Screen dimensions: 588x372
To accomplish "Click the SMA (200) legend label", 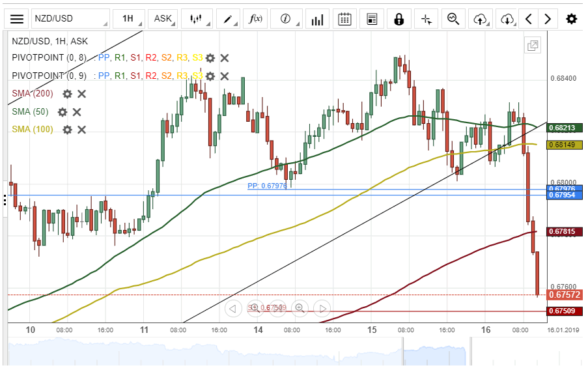I will [33, 93].
